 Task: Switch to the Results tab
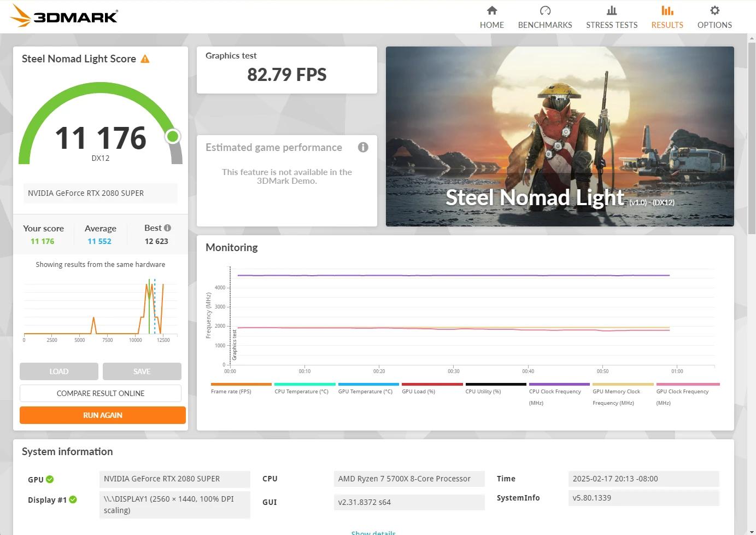click(x=667, y=16)
